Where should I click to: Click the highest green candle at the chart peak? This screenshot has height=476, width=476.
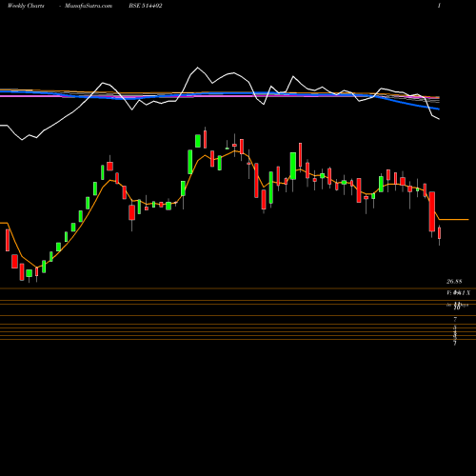coord(198,141)
